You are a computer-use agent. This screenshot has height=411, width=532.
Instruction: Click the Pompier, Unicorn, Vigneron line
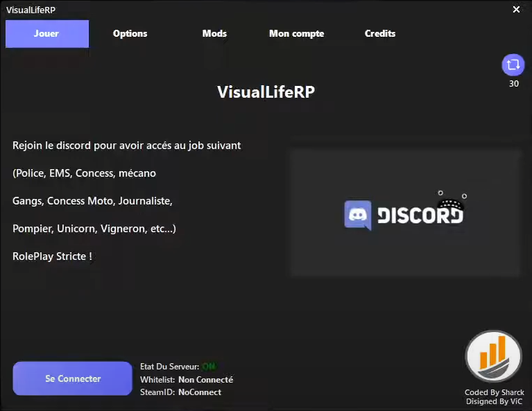pyautogui.click(x=94, y=229)
